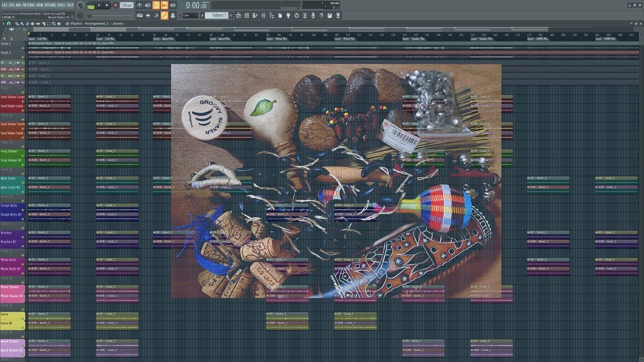Screen dimensions: 644x362
Task: Click the arrow left of Pattern 1
Action: tap(203, 16)
